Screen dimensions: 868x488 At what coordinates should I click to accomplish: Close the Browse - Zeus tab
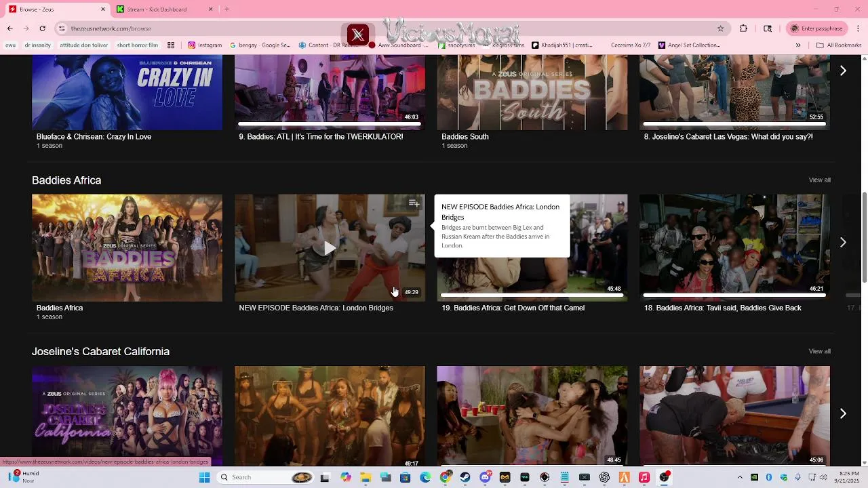(103, 9)
